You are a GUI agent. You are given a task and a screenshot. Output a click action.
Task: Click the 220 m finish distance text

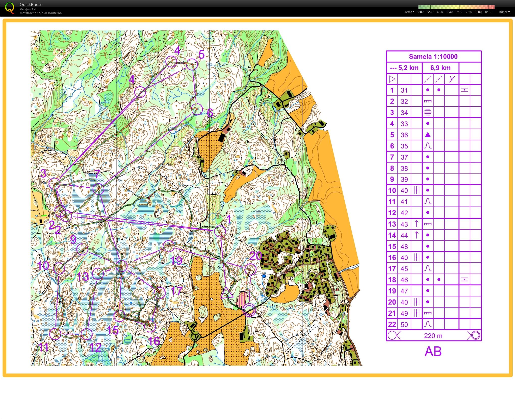(433, 336)
